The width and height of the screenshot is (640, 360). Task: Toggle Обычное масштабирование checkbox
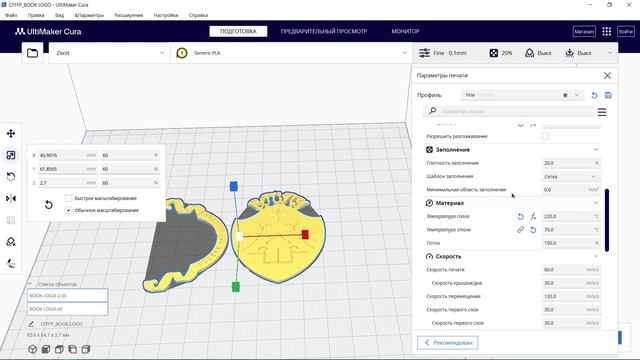coord(69,210)
